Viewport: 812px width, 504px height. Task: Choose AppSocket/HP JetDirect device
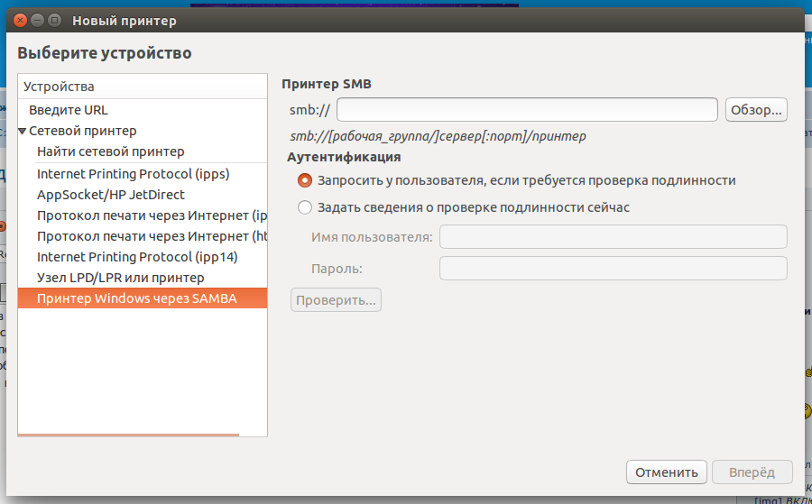[x=111, y=194]
